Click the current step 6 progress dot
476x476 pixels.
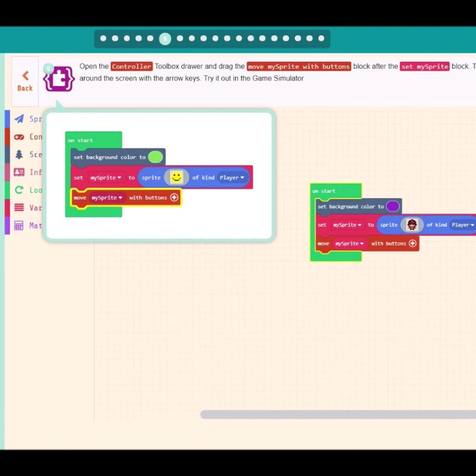[x=165, y=39]
